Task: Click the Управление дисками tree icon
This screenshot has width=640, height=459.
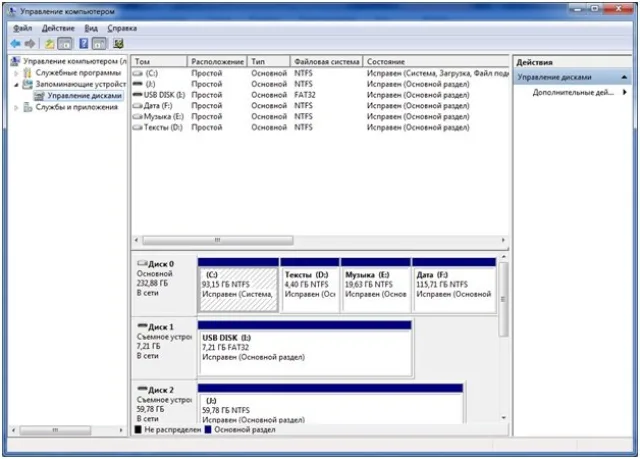Action: point(39,95)
